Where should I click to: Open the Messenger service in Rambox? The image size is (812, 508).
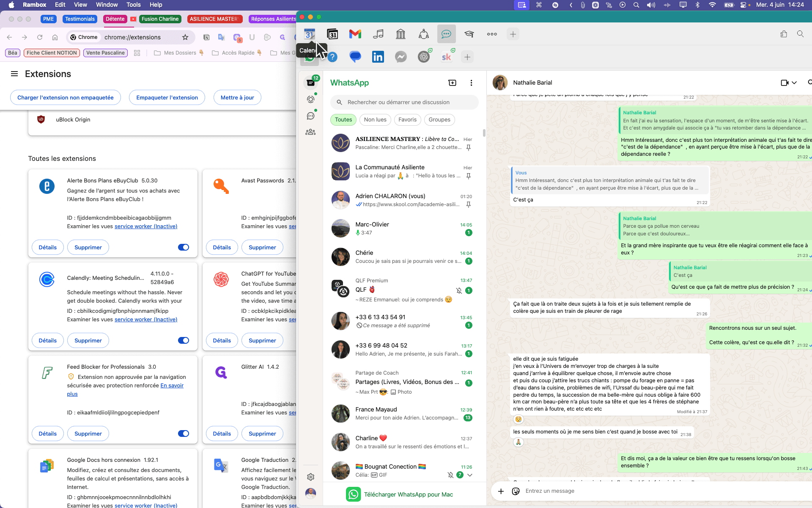tap(401, 57)
